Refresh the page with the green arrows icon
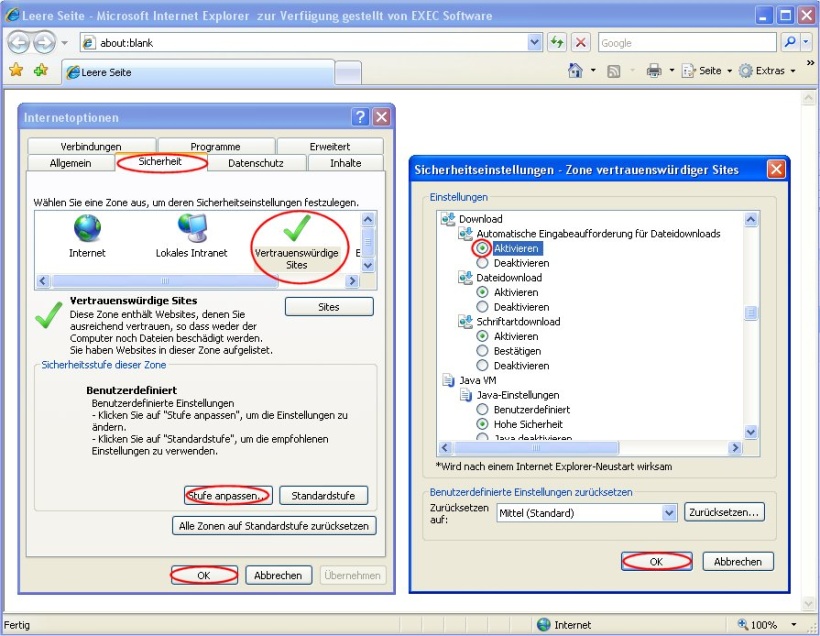This screenshot has height=636, width=820. click(x=557, y=42)
